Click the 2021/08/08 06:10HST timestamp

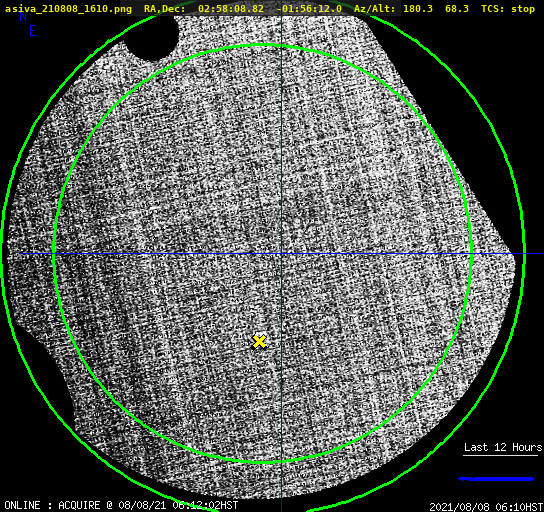(x=486, y=507)
